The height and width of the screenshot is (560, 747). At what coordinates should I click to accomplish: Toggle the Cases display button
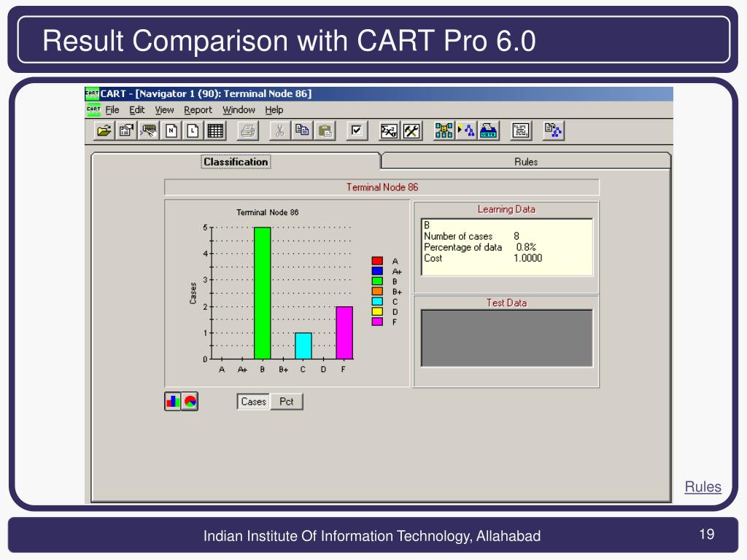253,402
